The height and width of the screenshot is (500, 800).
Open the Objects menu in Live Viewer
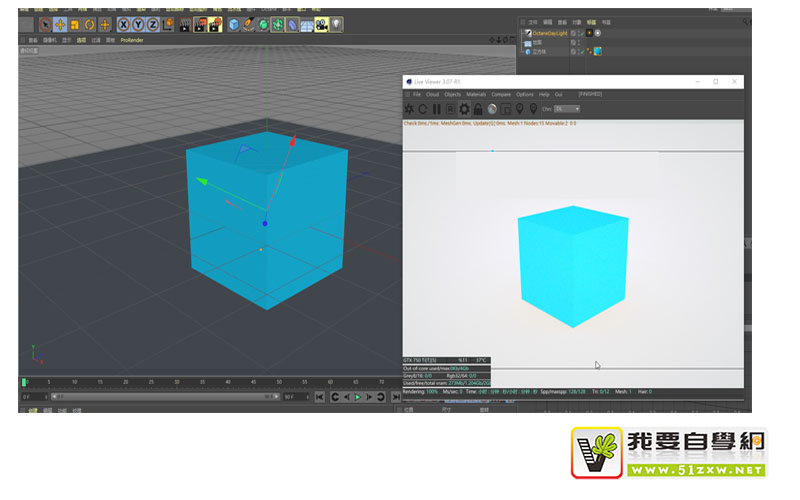[452, 94]
